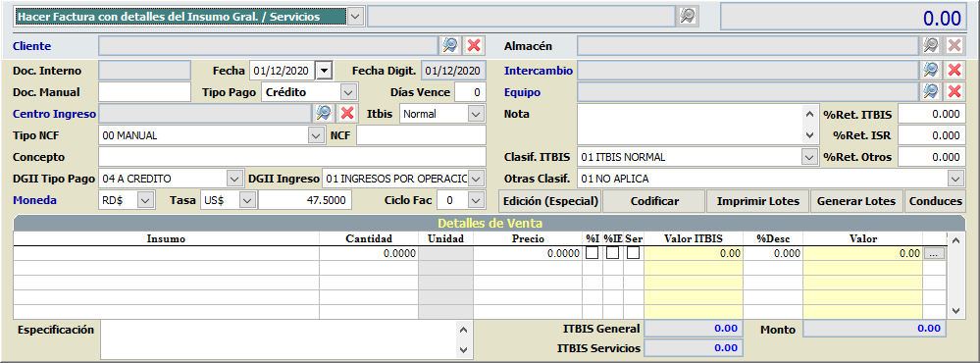Click the Cantidad cell in first detail row
This screenshot has width=980, height=363.
coord(369,253)
